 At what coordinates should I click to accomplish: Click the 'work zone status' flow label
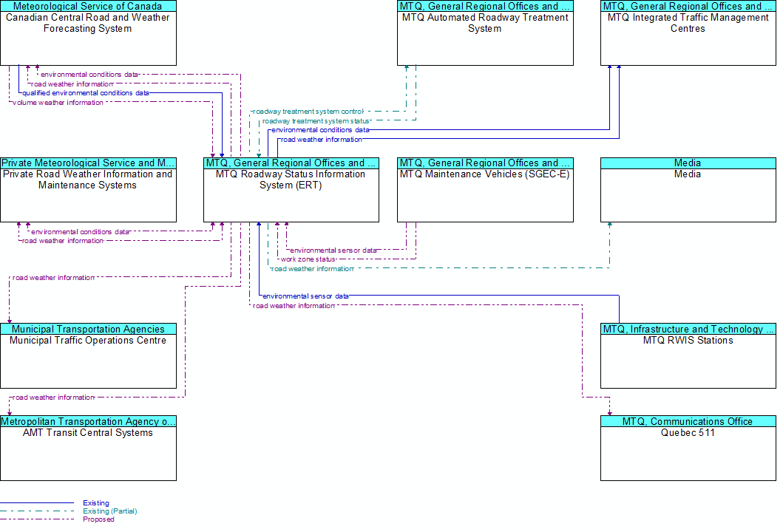pos(308,259)
